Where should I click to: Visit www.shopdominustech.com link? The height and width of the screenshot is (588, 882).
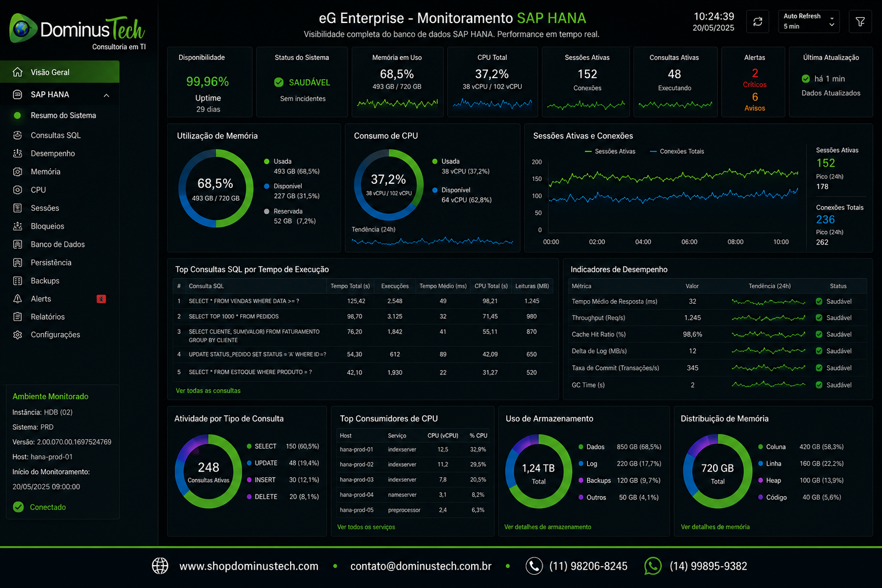249,566
